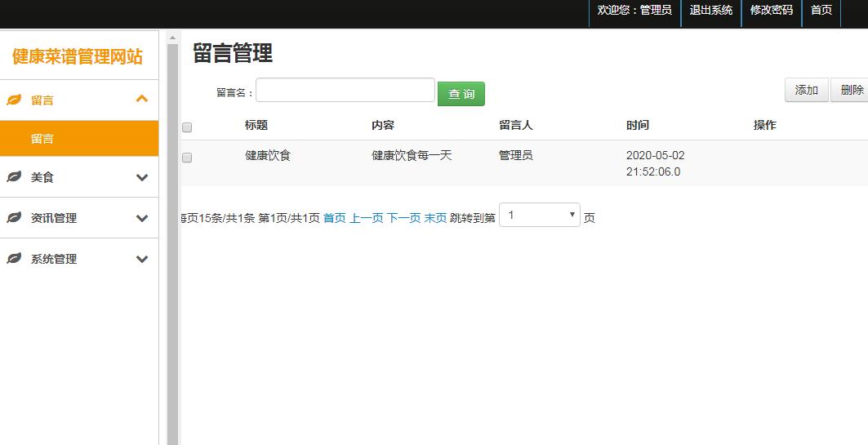Open the page jump dropdown showing 1
Image resolution: width=868 pixels, height=445 pixels.
[x=540, y=215]
